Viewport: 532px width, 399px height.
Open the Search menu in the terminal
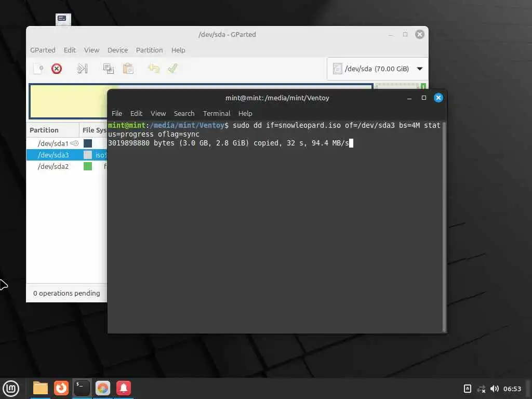184,113
